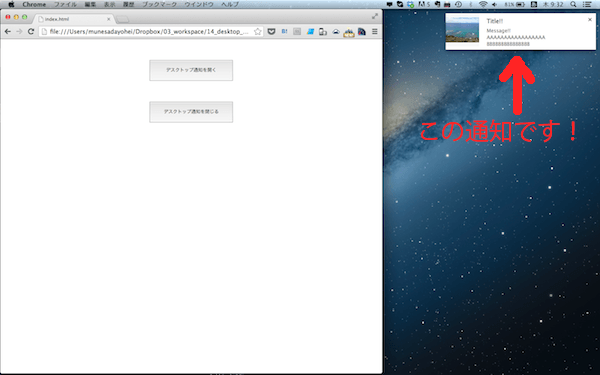Reload the page with the refresh icon
This screenshot has height=375, width=600.
click(x=31, y=31)
